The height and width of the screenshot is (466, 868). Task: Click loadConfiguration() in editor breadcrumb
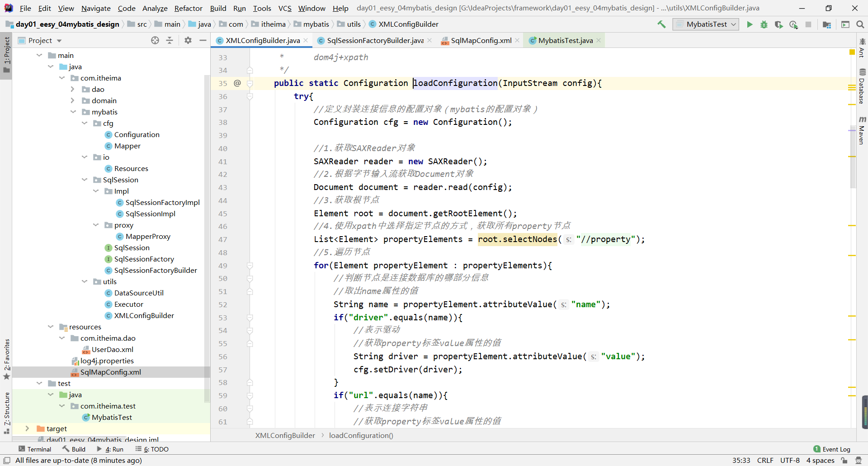coord(361,435)
